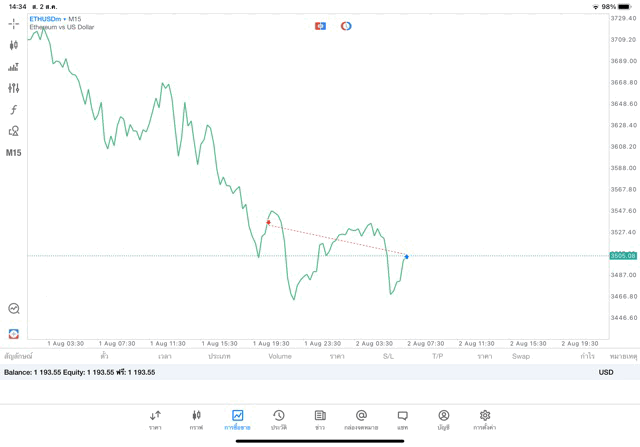640x447 pixels.
Task: Open the News tab (ข่าว)
Action: tap(320, 419)
